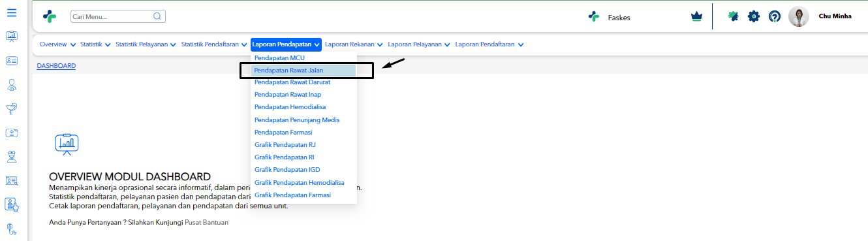Open the ID card sidebar icon
868x241 pixels.
click(x=12, y=60)
